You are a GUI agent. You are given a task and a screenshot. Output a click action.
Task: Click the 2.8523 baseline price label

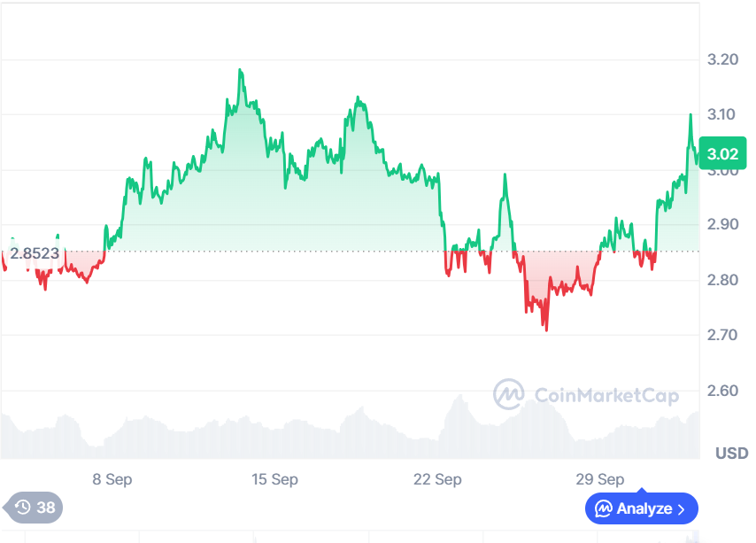pyautogui.click(x=35, y=252)
